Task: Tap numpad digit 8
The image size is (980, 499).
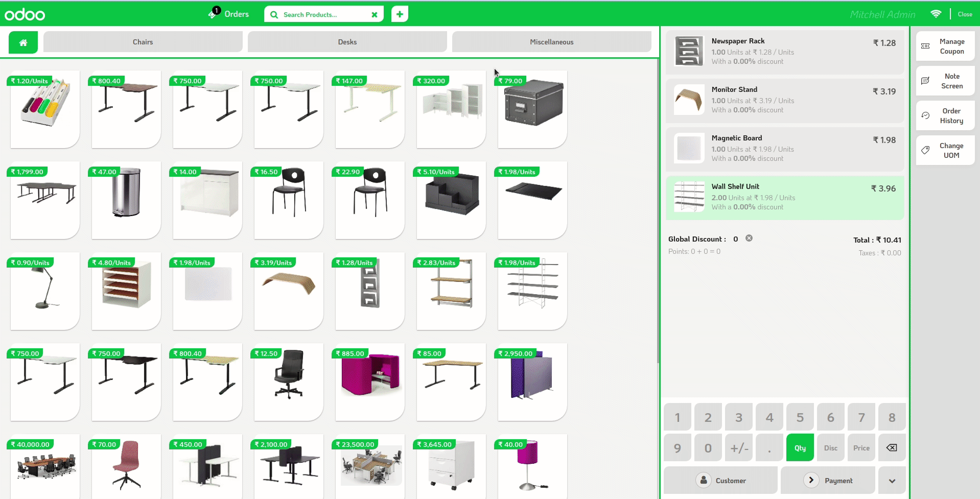Action: [892, 417]
